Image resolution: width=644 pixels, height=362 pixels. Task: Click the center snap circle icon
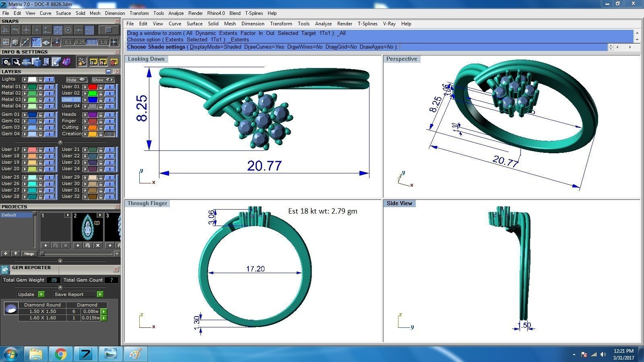tap(68, 30)
